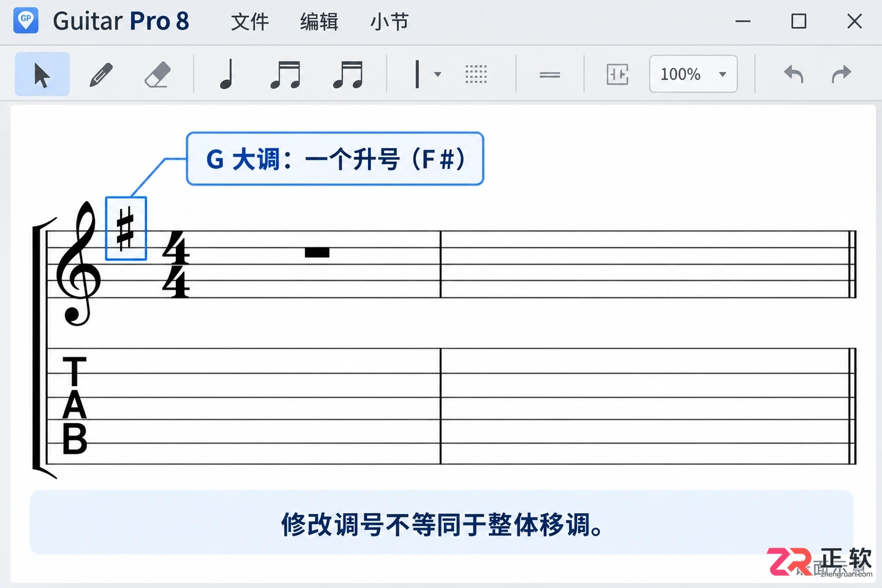Screen dimensions: 882x588
Task: Open the bar line type dropdown arrow
Action: (x=437, y=75)
